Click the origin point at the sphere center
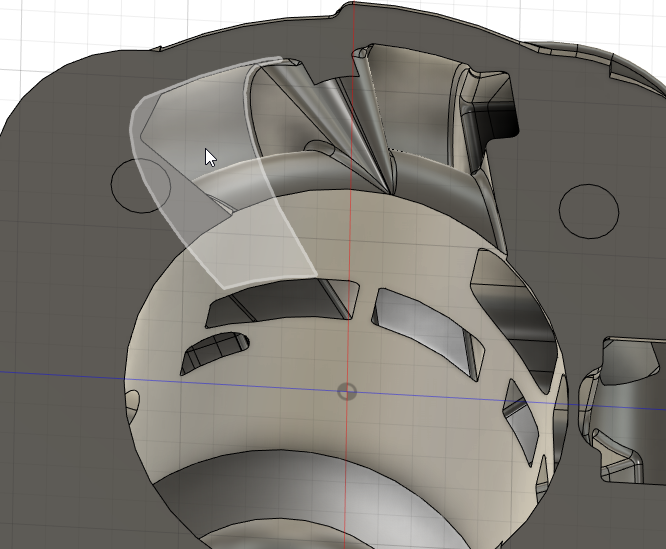666x549 pixels. 347,390
